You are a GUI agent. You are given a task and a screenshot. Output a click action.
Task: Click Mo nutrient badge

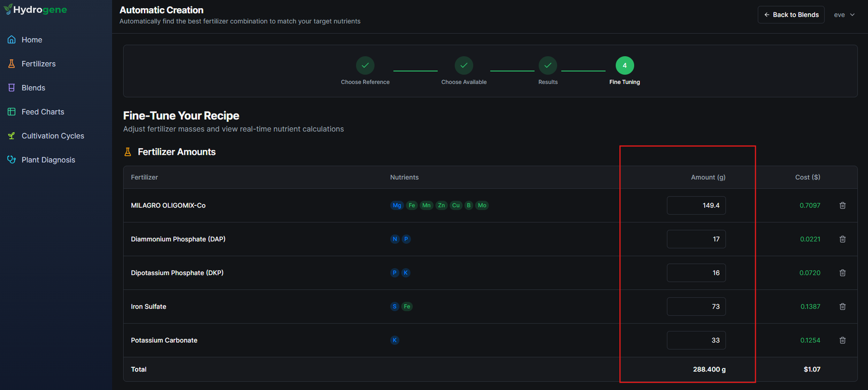click(482, 205)
